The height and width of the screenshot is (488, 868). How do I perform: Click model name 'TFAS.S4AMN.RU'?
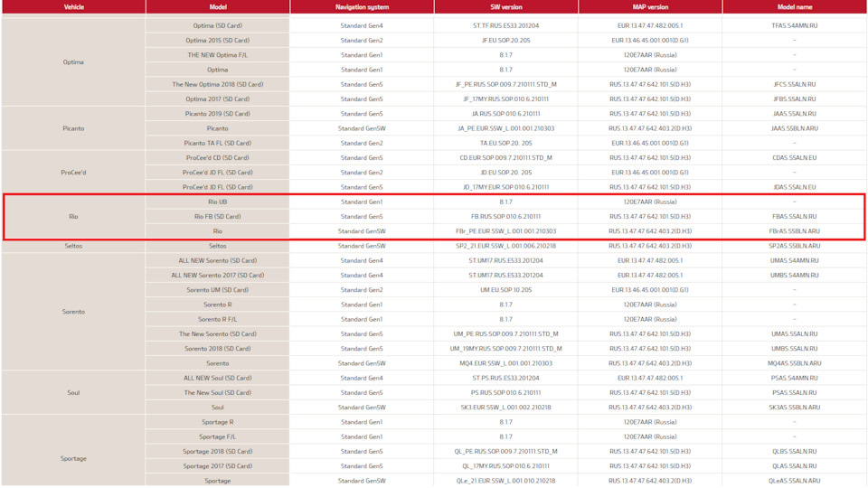795,25
